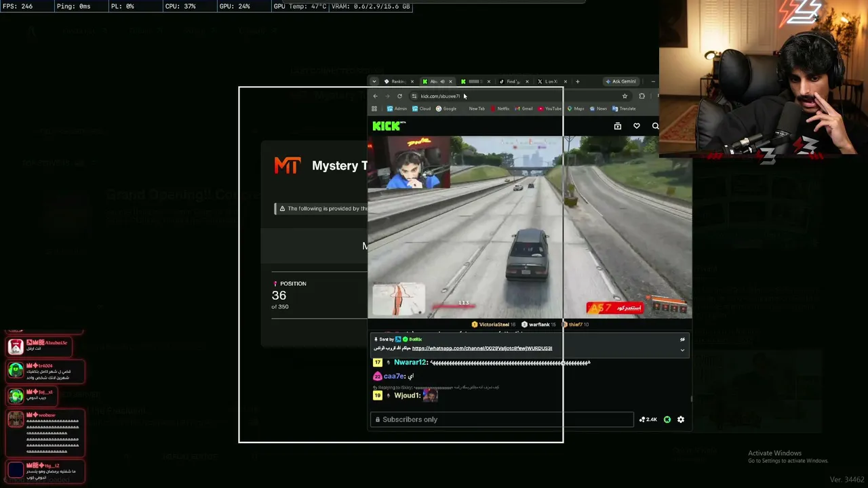
Task: Click the heart follow icon on Kick
Action: pos(636,126)
